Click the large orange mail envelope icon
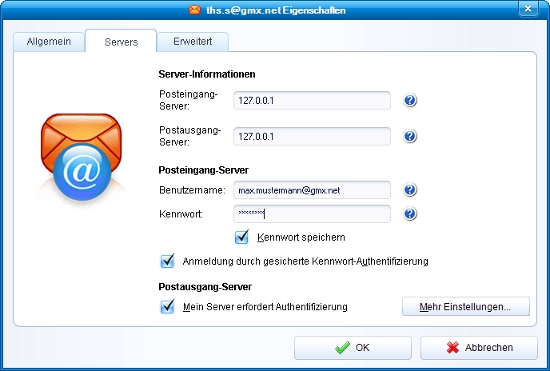The image size is (550, 371). pyautogui.click(x=81, y=157)
